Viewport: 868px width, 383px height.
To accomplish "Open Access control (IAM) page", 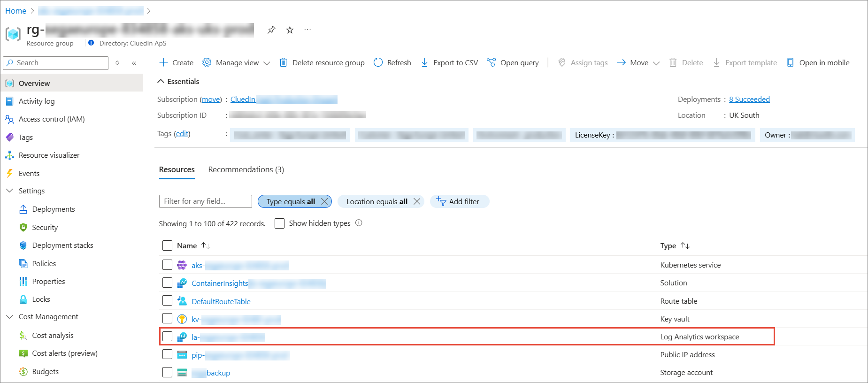I will [x=52, y=119].
